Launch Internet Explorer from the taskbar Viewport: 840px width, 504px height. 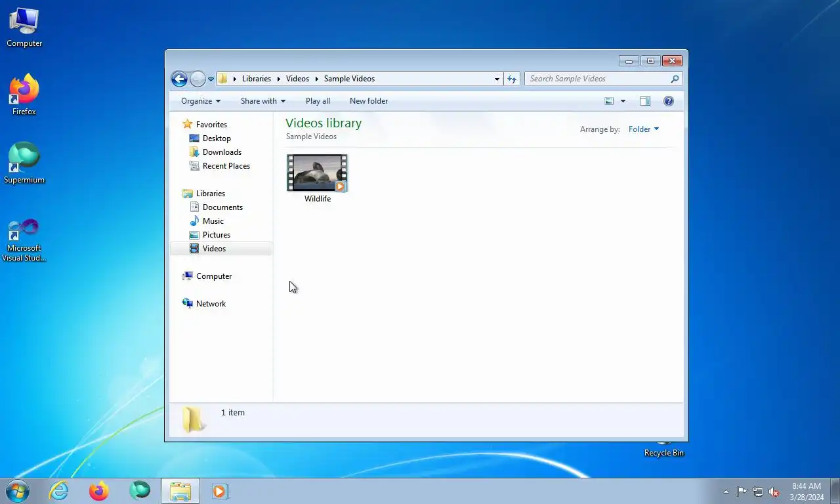point(59,491)
